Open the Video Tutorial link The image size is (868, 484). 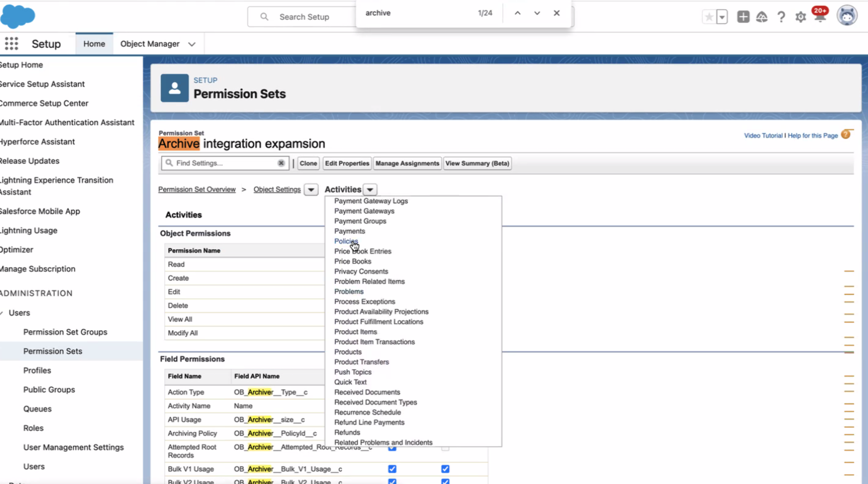click(x=763, y=135)
